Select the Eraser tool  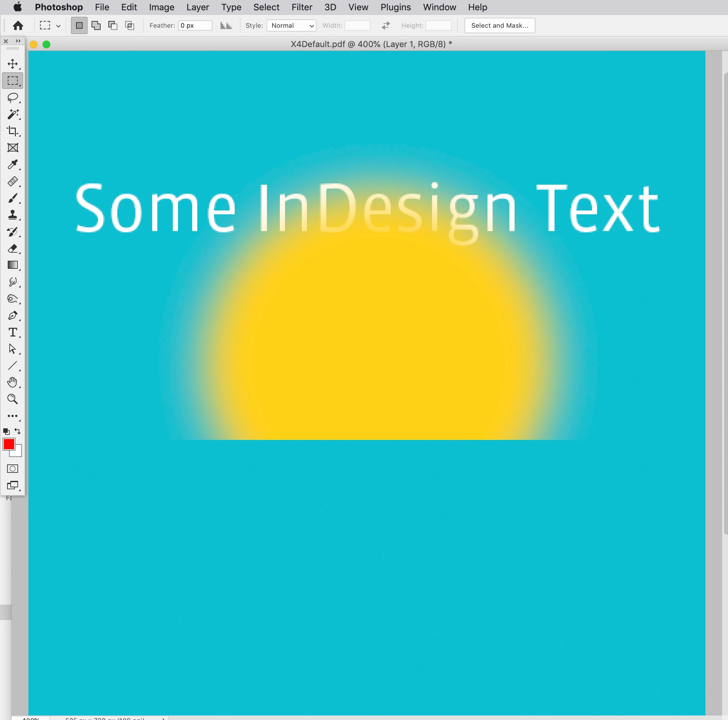(13, 249)
